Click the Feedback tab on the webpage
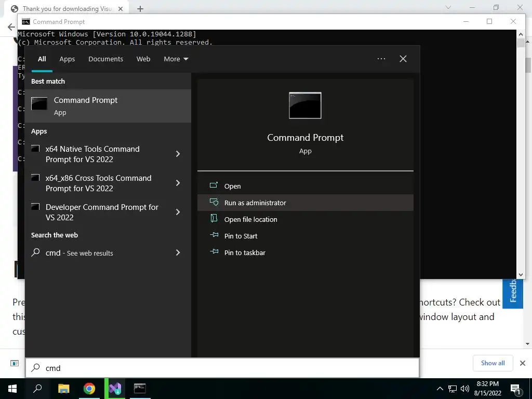Image resolution: width=532 pixels, height=399 pixels. pos(513,293)
